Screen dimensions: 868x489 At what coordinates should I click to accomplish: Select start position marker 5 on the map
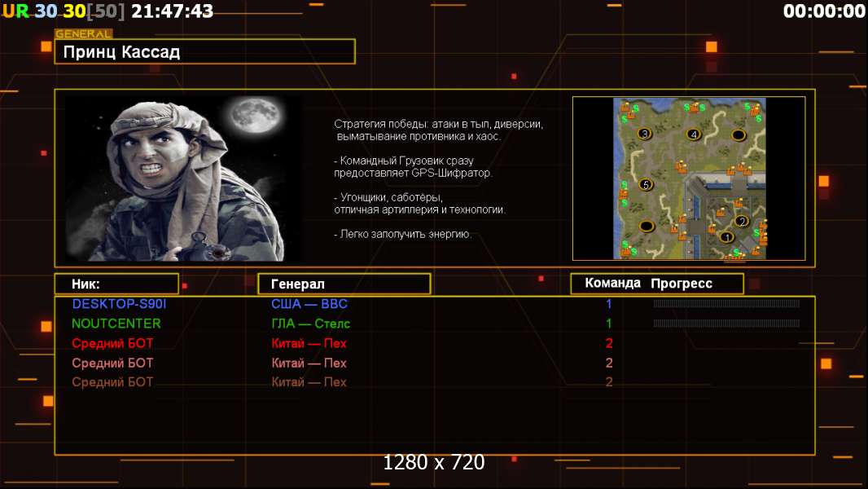(x=646, y=184)
